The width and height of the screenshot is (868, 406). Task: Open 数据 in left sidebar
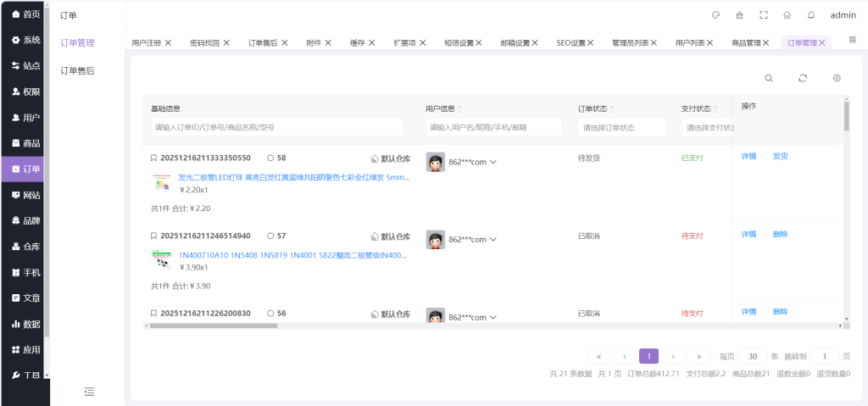(x=25, y=324)
